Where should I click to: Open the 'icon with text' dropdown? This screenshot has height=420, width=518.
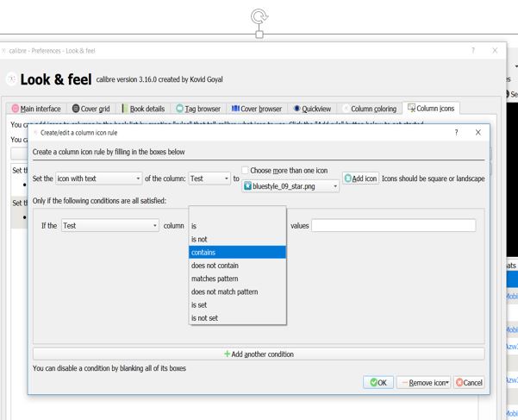[99, 179]
